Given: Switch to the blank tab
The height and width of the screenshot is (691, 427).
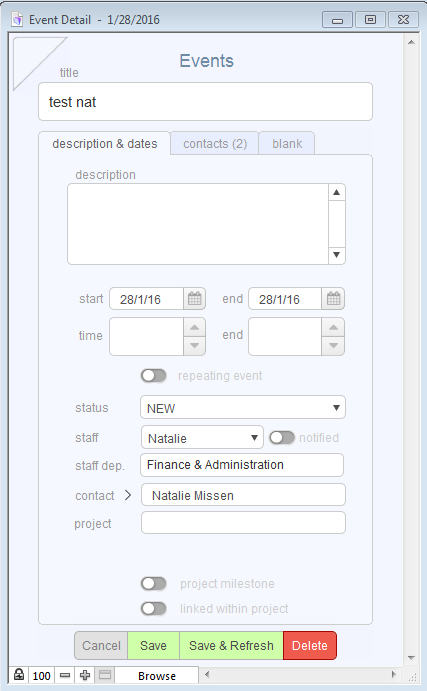Looking at the screenshot, I should click(287, 144).
